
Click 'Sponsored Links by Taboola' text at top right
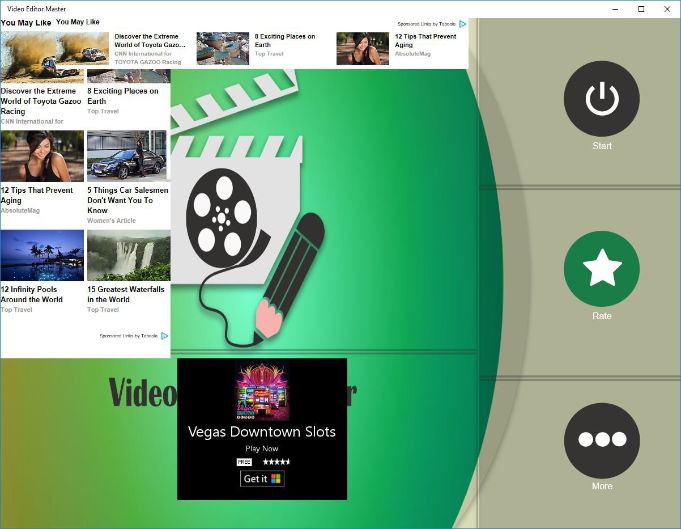click(x=426, y=24)
